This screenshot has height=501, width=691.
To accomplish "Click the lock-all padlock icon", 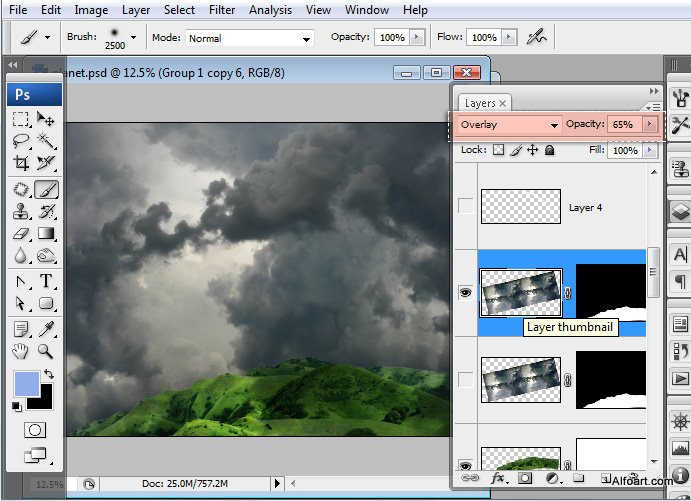I will pos(550,150).
